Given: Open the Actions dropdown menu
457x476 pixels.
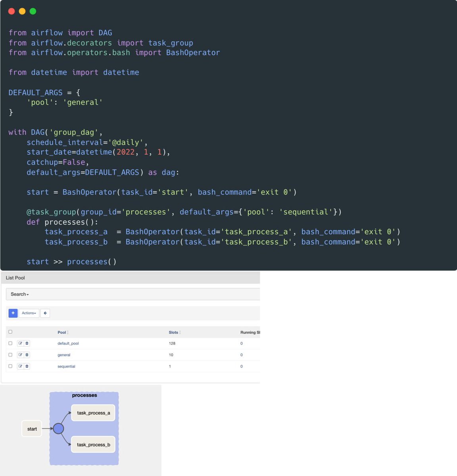Looking at the screenshot, I should coord(29,313).
